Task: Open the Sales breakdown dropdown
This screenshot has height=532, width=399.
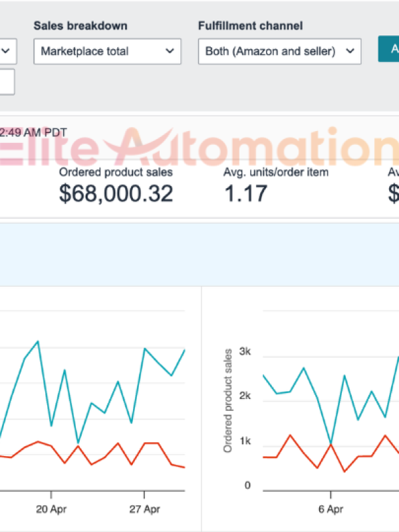Action: pos(107,51)
